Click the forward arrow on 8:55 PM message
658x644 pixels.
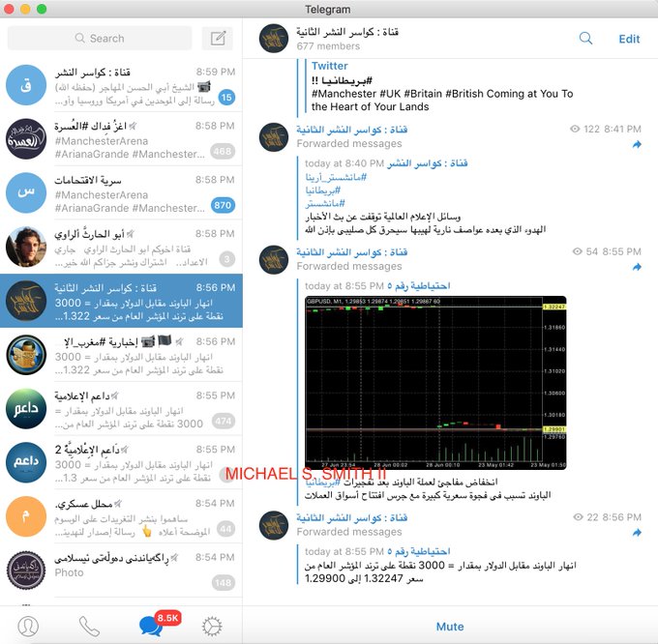coord(637,267)
